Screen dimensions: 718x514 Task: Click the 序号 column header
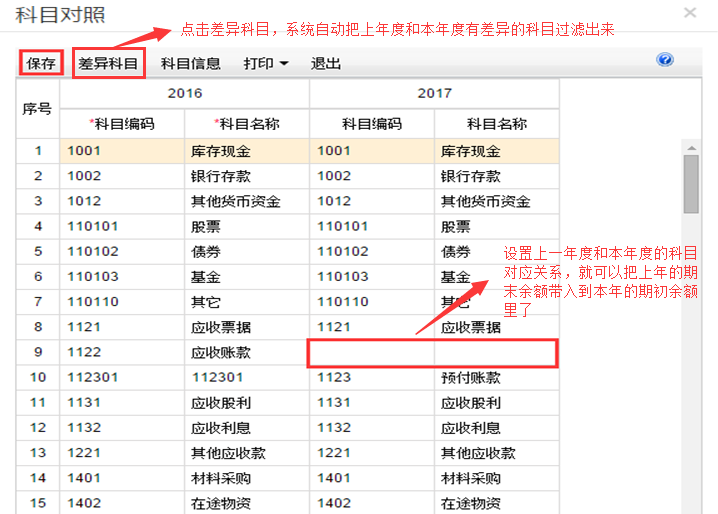(37, 108)
